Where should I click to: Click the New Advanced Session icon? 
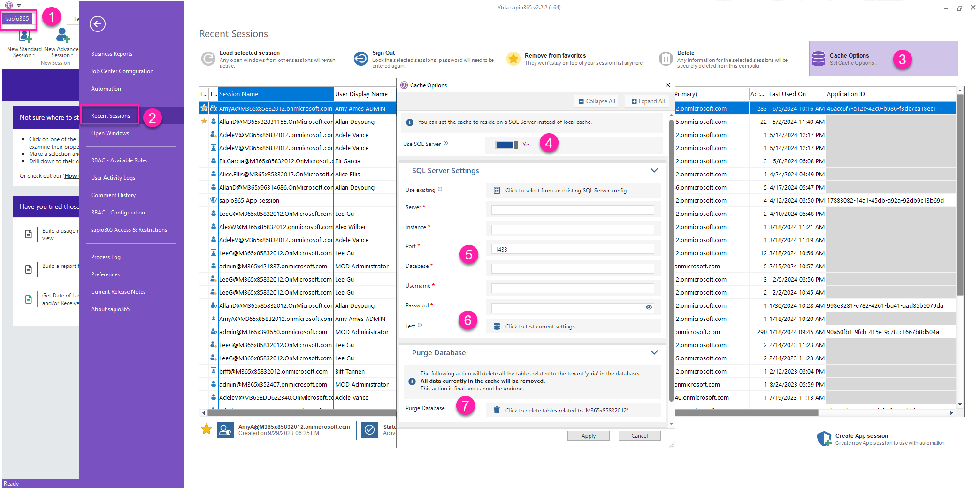pyautogui.click(x=63, y=36)
